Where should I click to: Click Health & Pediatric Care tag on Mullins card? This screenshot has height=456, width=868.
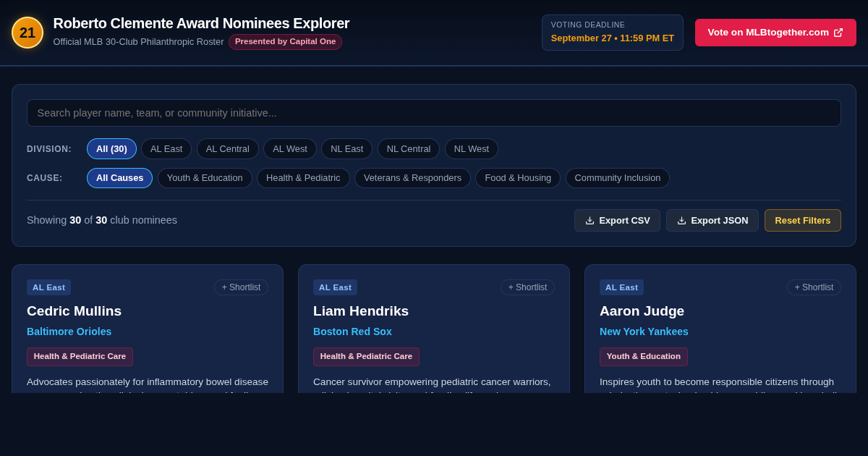click(80, 357)
